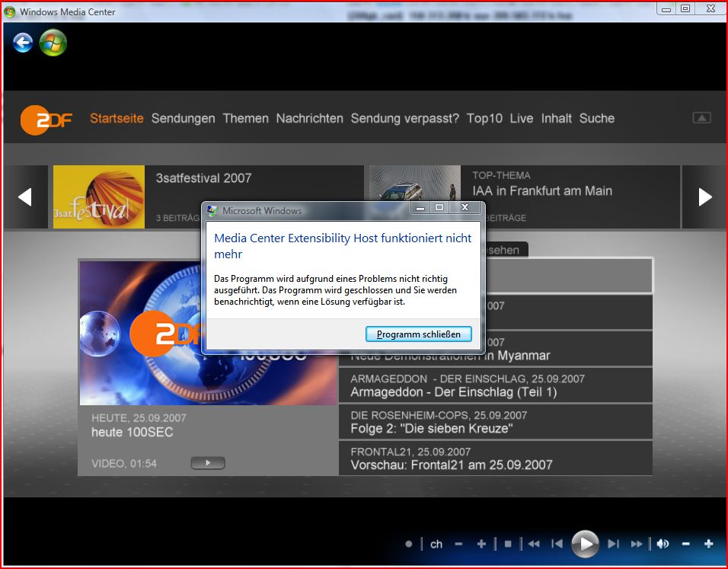This screenshot has height=569, width=728.
Task: Open the Startseite tab
Action: (x=117, y=118)
